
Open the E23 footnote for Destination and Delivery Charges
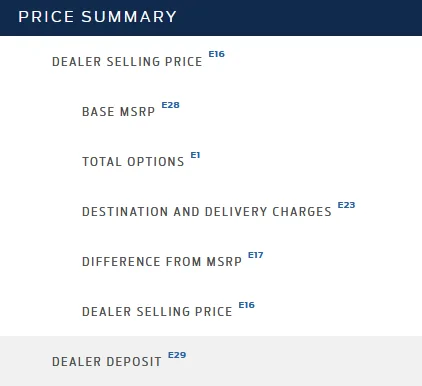346,205
